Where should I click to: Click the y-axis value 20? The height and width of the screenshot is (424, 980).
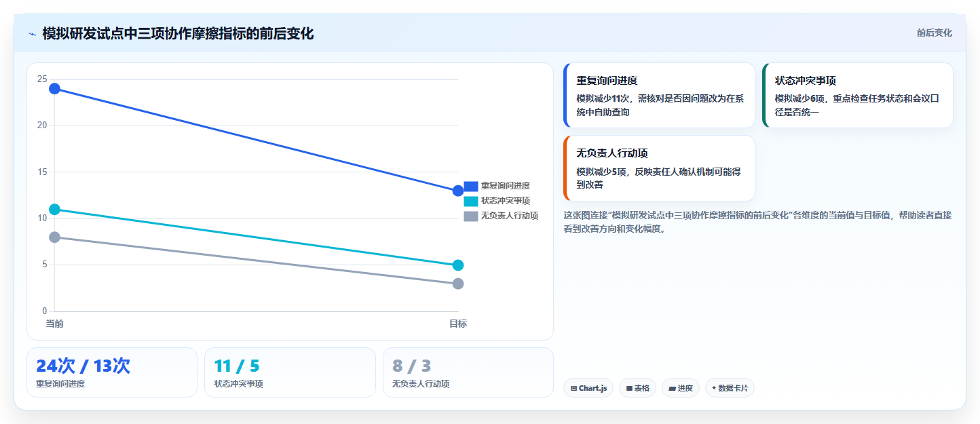tap(42, 126)
